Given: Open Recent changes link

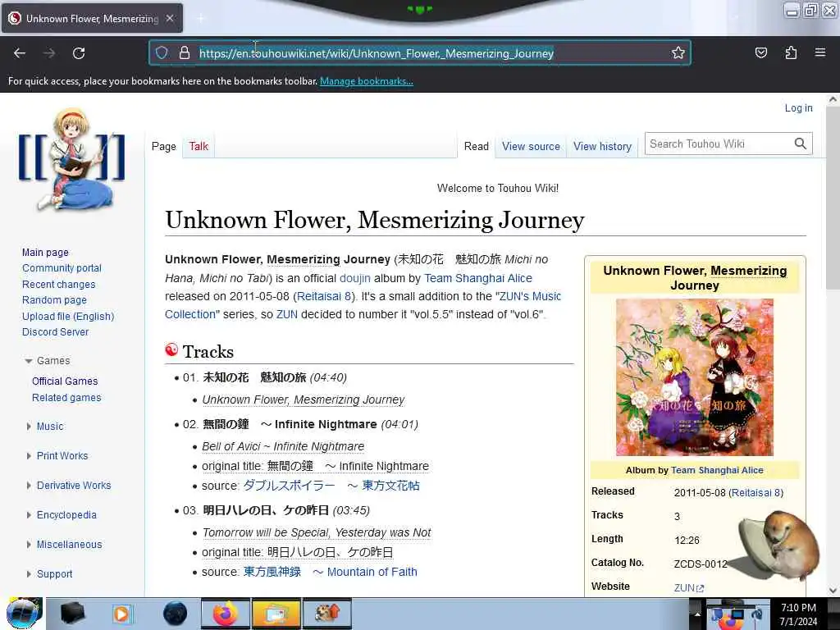Looking at the screenshot, I should point(59,285).
